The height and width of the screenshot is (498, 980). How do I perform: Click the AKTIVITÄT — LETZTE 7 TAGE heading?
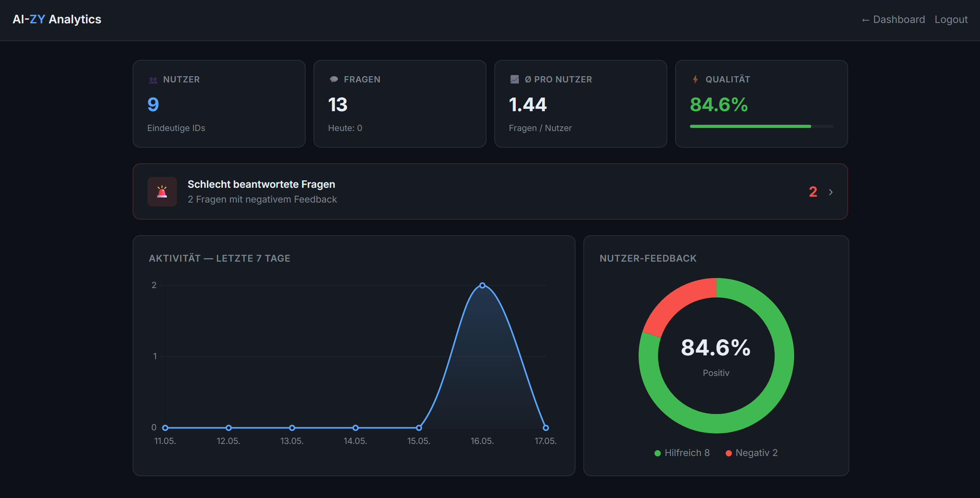pos(219,258)
